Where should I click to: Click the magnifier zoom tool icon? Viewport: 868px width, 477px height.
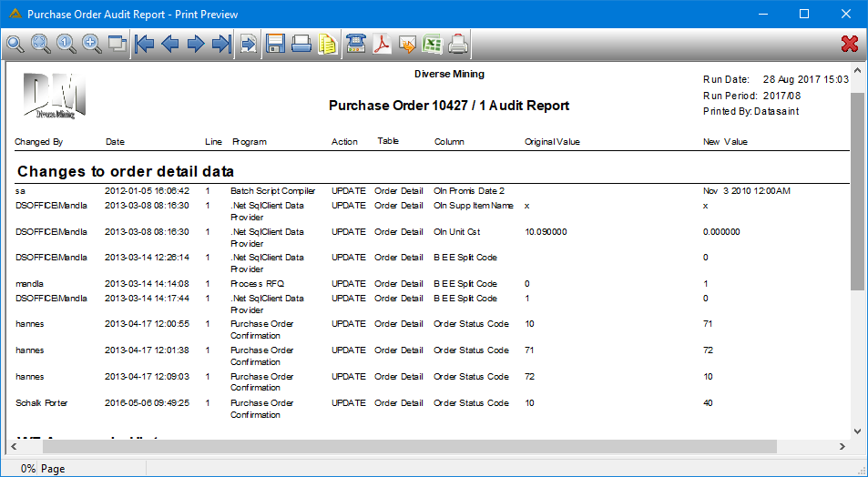coord(15,45)
